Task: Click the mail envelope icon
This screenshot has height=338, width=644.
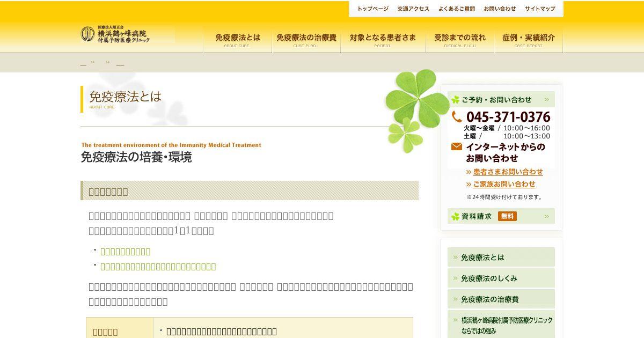Action: [x=457, y=146]
